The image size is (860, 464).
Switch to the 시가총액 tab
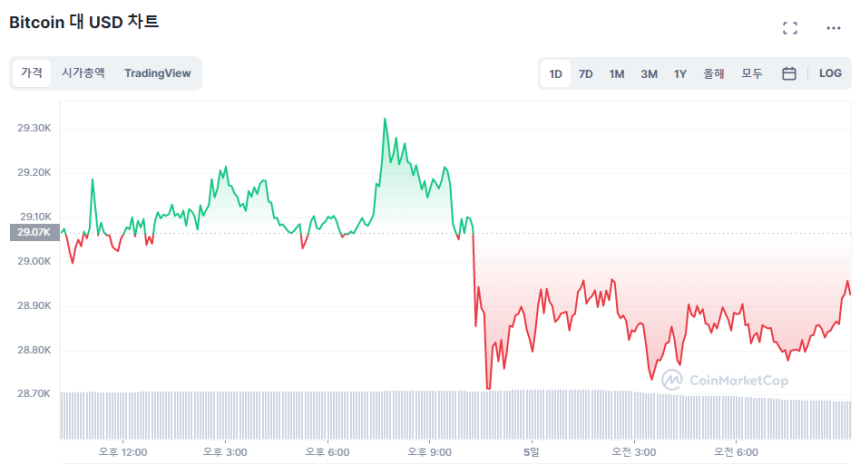tap(83, 73)
